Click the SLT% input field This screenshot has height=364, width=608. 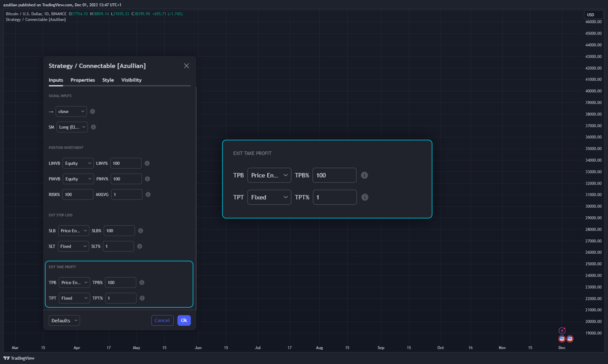(118, 246)
